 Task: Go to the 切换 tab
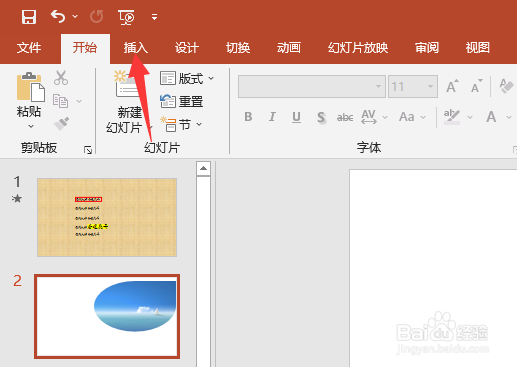(x=238, y=48)
